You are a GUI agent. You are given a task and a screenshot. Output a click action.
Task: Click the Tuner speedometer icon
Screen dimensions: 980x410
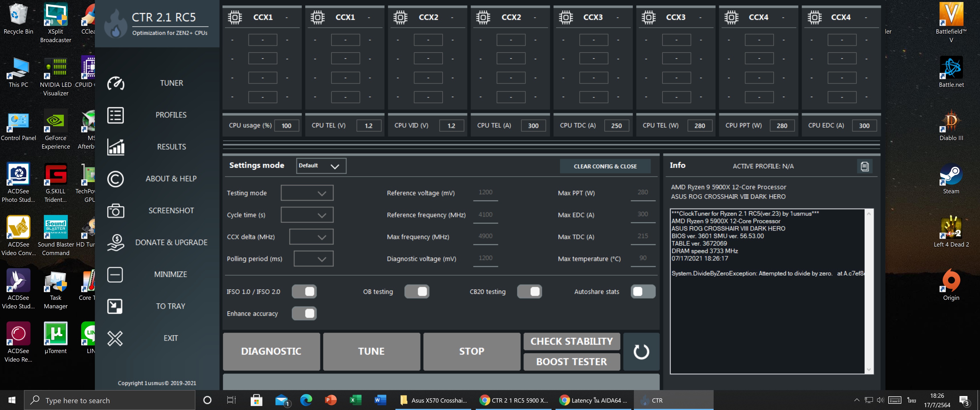pos(115,83)
